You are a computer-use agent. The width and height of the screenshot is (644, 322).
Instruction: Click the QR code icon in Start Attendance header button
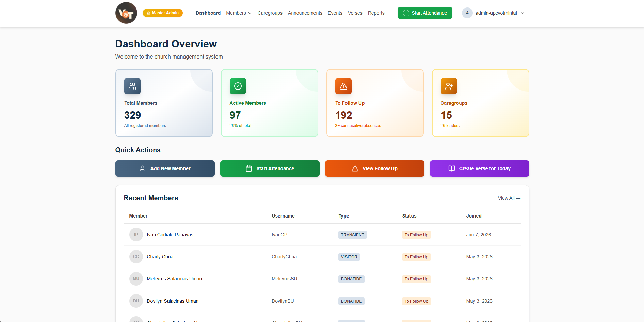pyautogui.click(x=406, y=13)
